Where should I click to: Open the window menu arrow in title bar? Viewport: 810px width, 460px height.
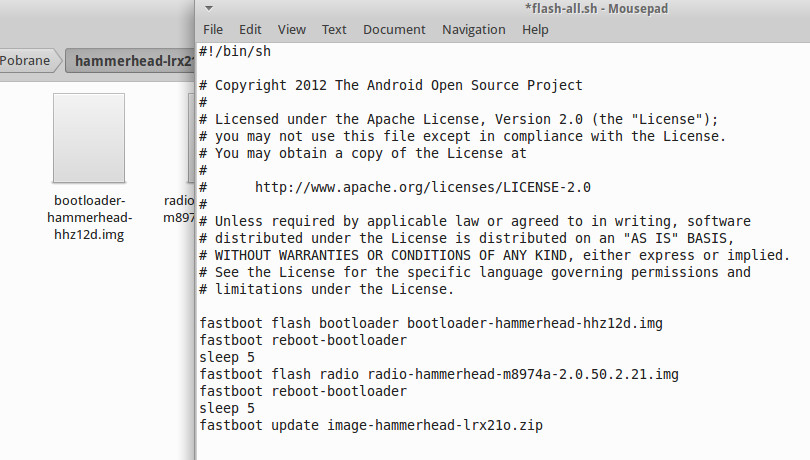pyautogui.click(x=209, y=8)
